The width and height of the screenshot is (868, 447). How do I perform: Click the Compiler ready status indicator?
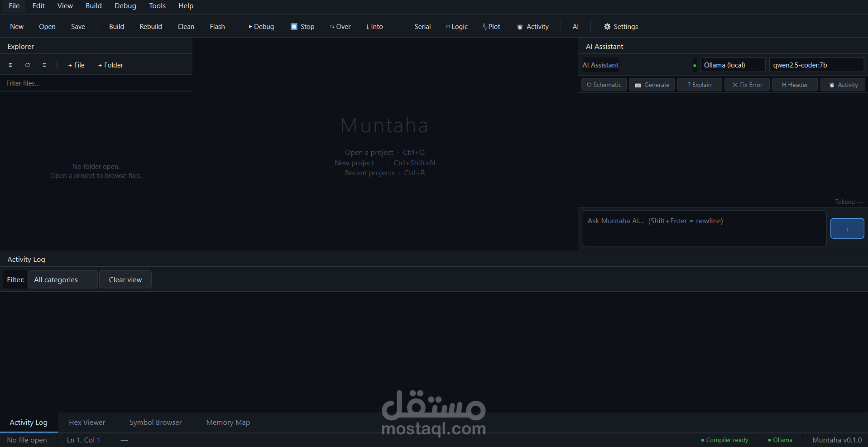pyautogui.click(x=724, y=440)
